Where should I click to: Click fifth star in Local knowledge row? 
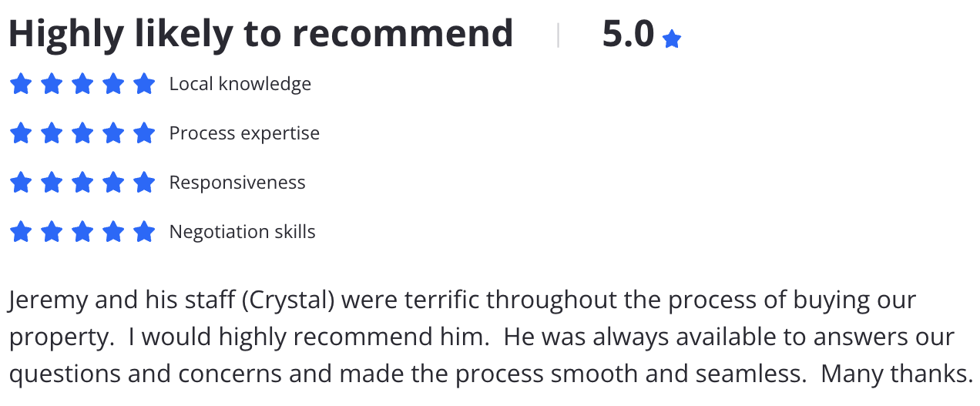144,84
